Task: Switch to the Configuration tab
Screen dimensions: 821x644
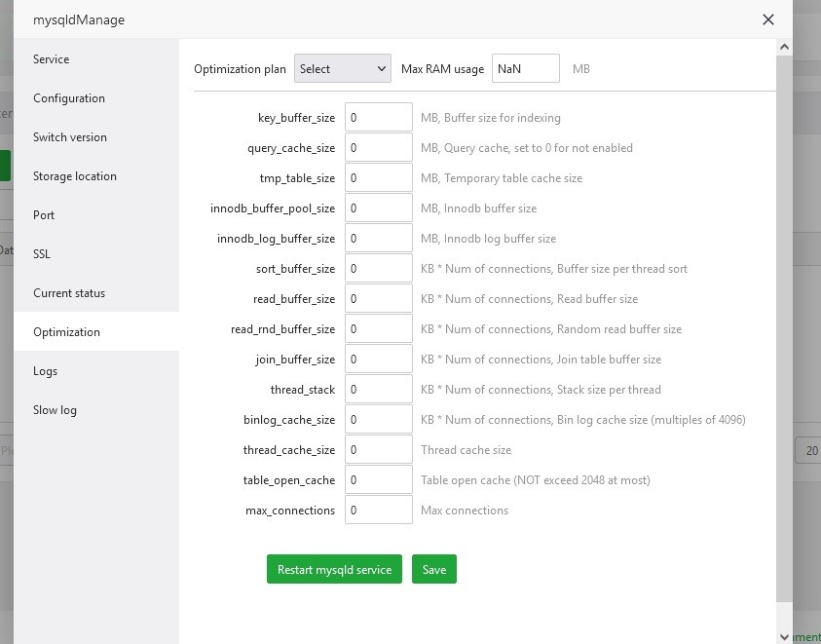Action: pyautogui.click(x=68, y=98)
